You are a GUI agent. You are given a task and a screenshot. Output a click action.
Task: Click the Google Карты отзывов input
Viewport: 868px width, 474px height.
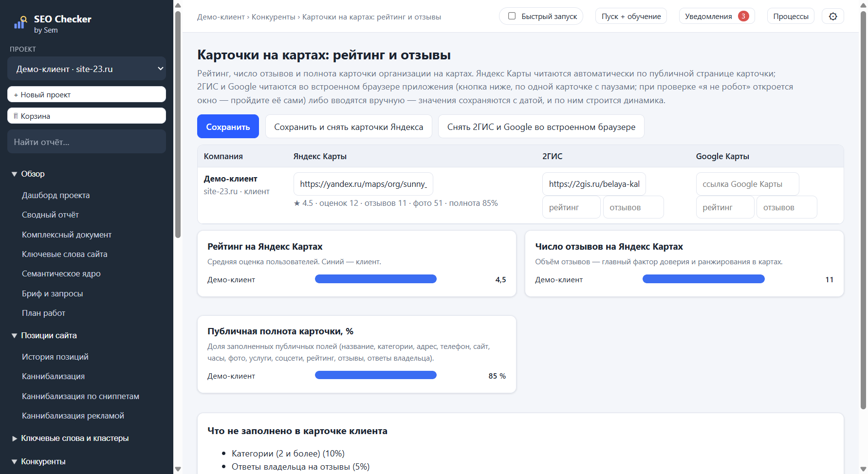click(x=787, y=207)
